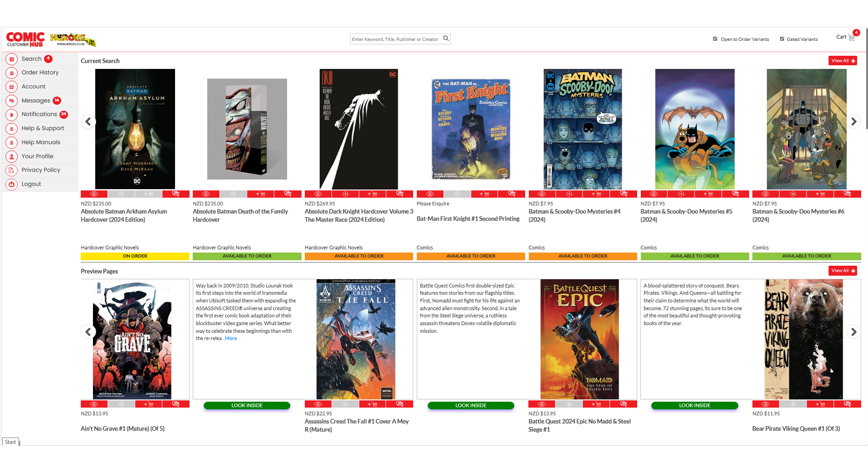Add Bear Pirate Viking Queen #1 to cart
The width and height of the screenshot is (868, 472).
820,404
